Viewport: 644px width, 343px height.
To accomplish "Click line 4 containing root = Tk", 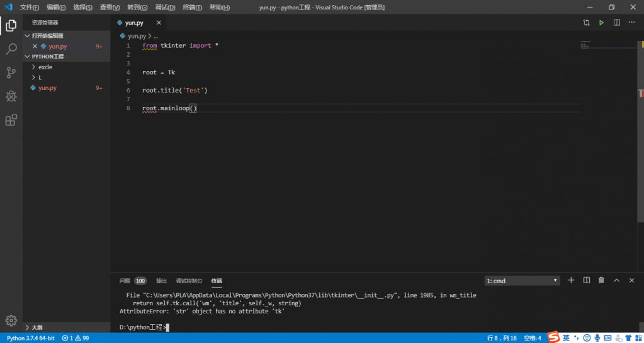I will (x=159, y=72).
